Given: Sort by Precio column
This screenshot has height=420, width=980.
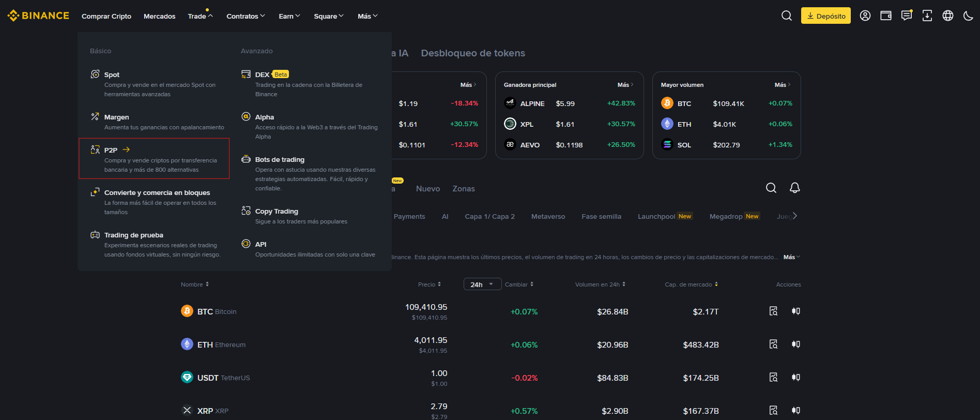Looking at the screenshot, I should point(430,284).
